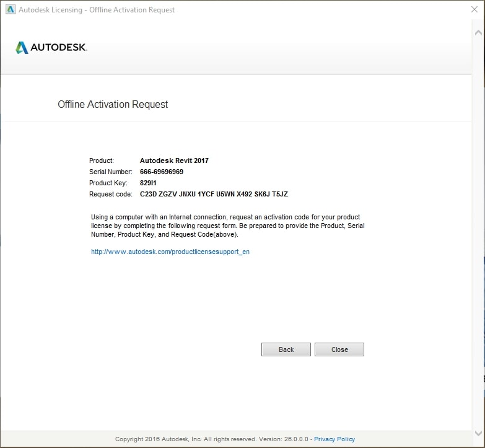The image size is (485, 448).
Task: Click the Autodesk Revit 2017 product name
Action: (174, 160)
